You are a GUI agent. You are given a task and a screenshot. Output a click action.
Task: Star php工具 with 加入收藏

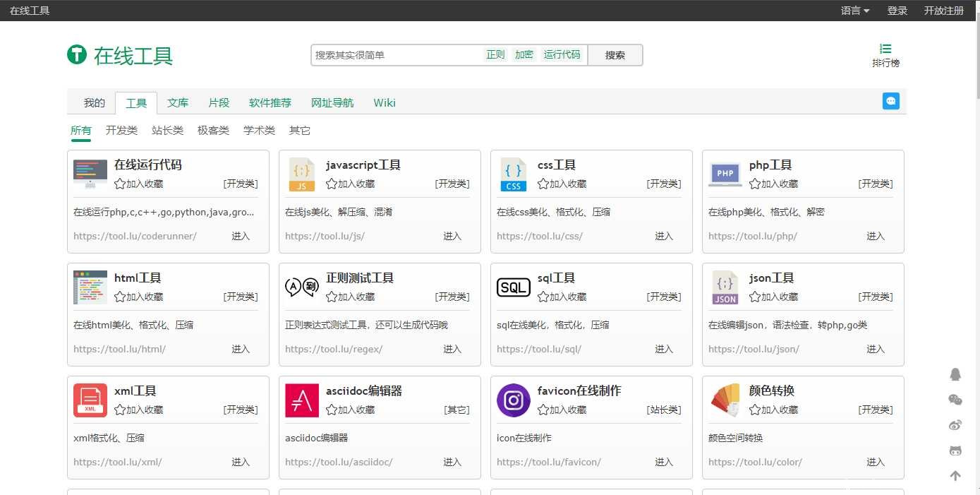(774, 184)
